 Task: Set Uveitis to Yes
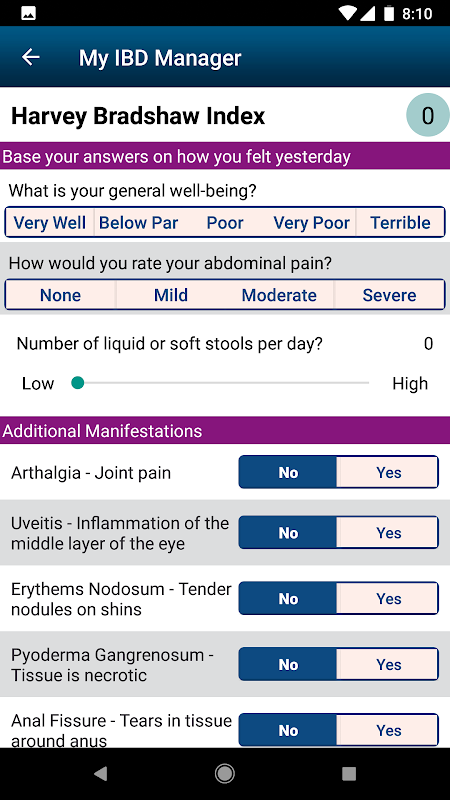(x=388, y=533)
